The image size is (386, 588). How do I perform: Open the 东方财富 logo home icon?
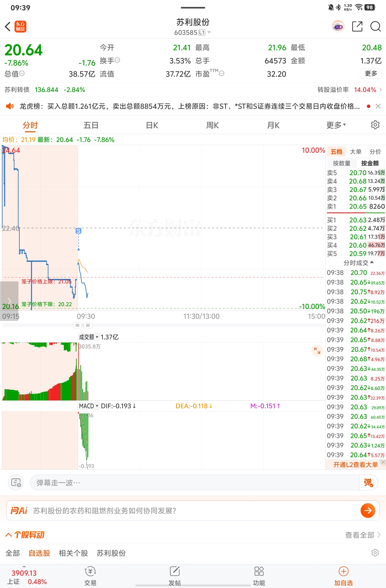pyautogui.click(x=21, y=26)
